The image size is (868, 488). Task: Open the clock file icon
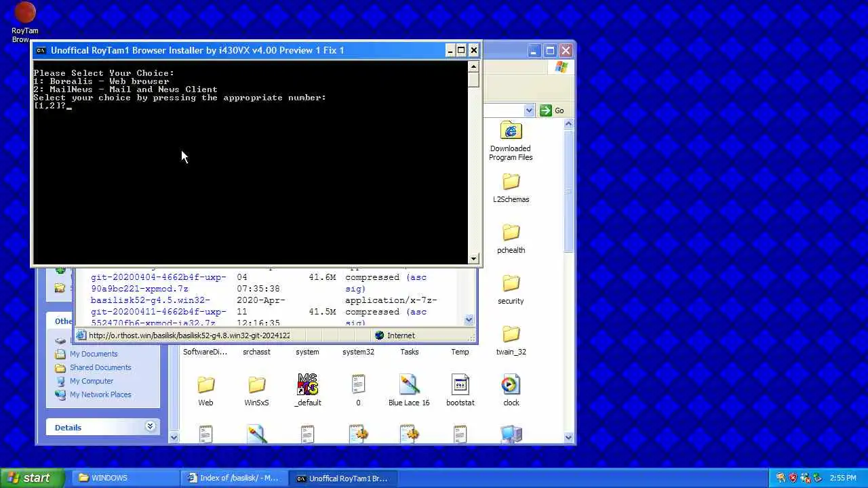click(x=511, y=384)
